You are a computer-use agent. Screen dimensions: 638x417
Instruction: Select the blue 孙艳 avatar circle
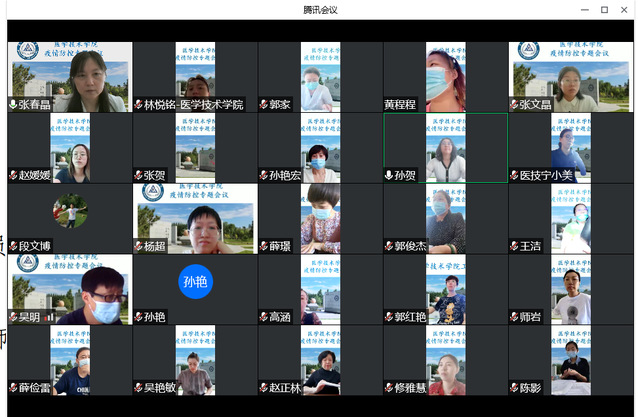click(x=195, y=282)
